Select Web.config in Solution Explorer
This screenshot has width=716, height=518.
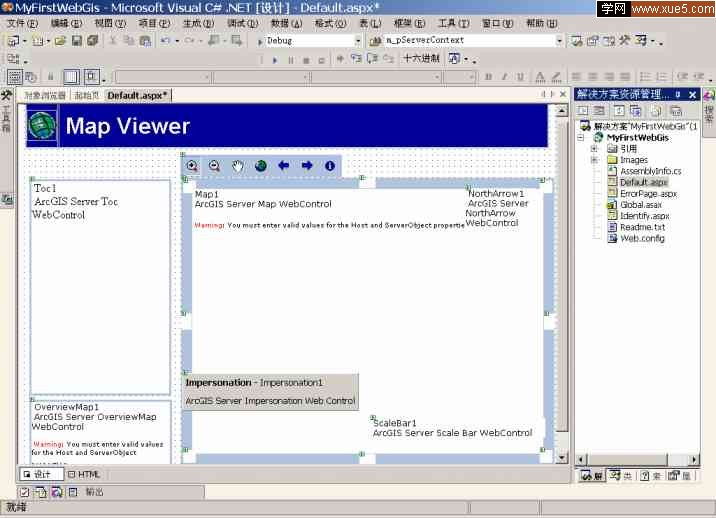(642, 238)
